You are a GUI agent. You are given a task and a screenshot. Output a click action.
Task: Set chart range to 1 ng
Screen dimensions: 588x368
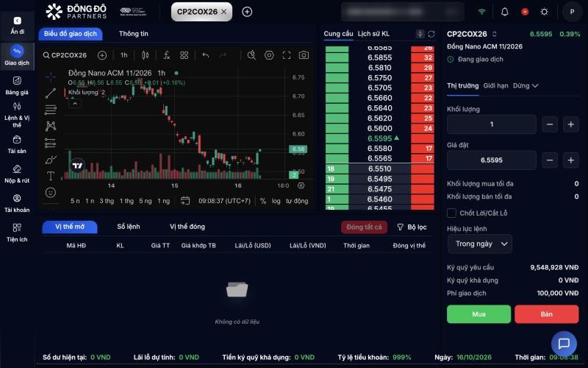click(x=163, y=201)
